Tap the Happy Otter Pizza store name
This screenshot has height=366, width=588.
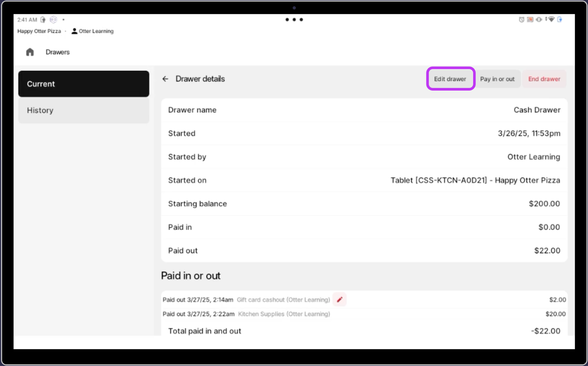click(39, 31)
